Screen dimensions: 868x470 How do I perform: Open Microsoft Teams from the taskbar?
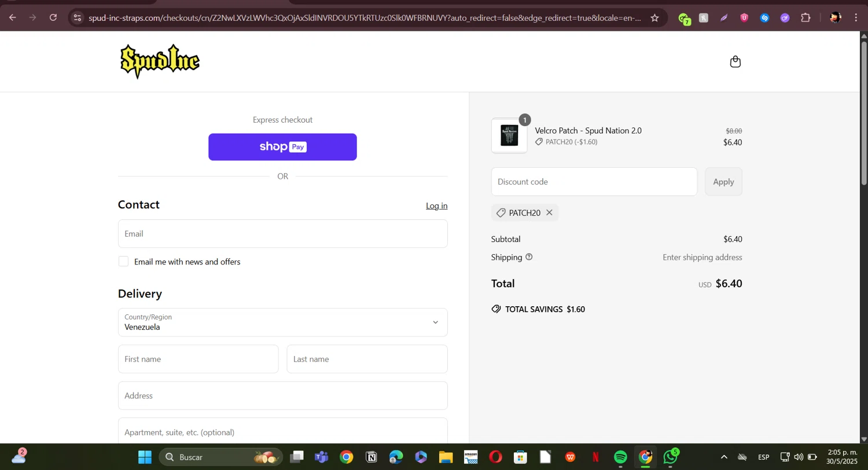tap(321, 457)
